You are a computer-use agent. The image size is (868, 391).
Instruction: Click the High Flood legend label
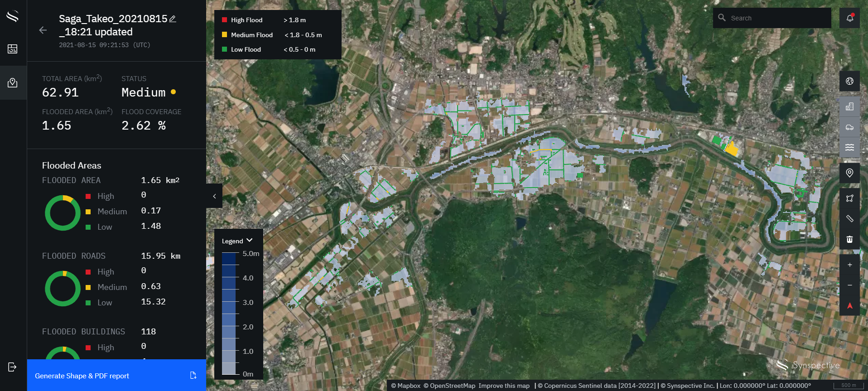(x=246, y=20)
